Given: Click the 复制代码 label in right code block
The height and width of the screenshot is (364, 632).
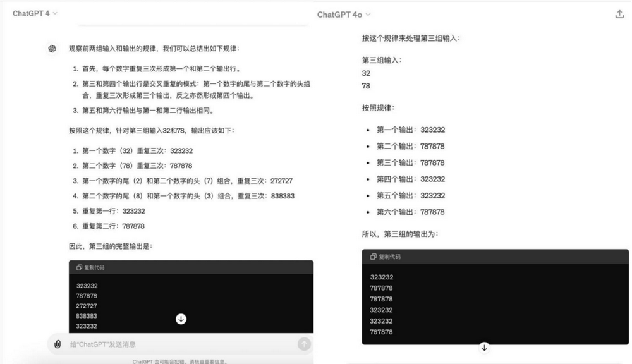Looking at the screenshot, I should click(389, 257).
